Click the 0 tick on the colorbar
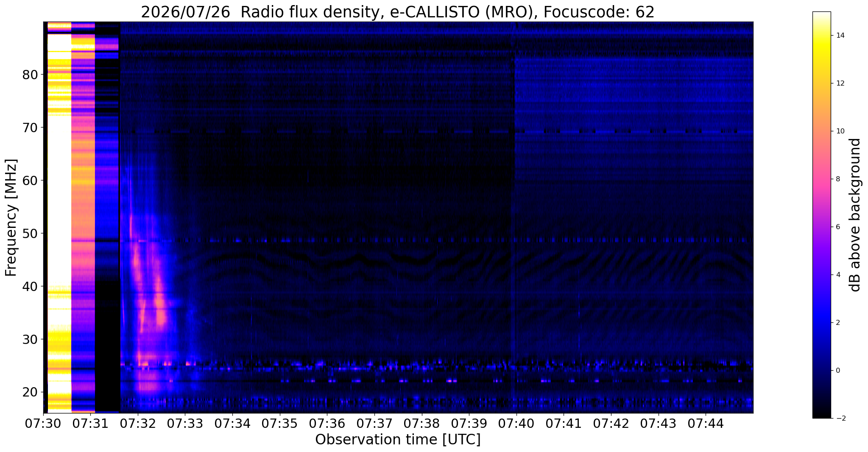The width and height of the screenshot is (868, 452). coord(837,371)
